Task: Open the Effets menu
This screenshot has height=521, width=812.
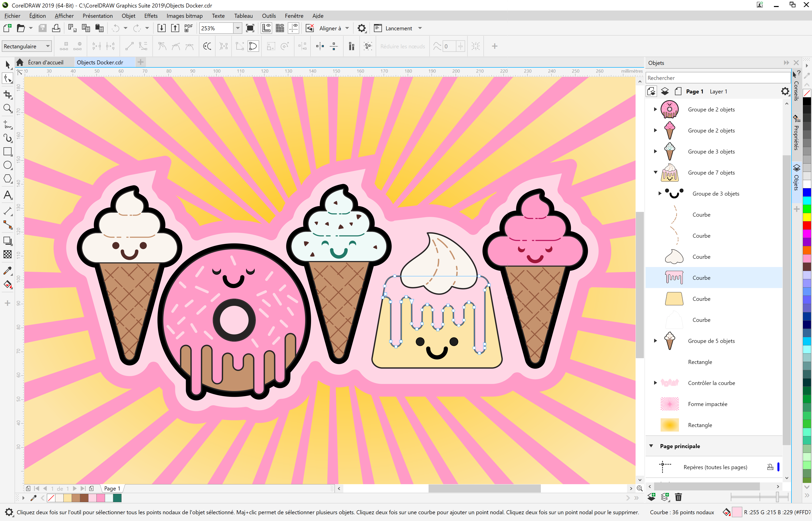Action: pos(151,16)
